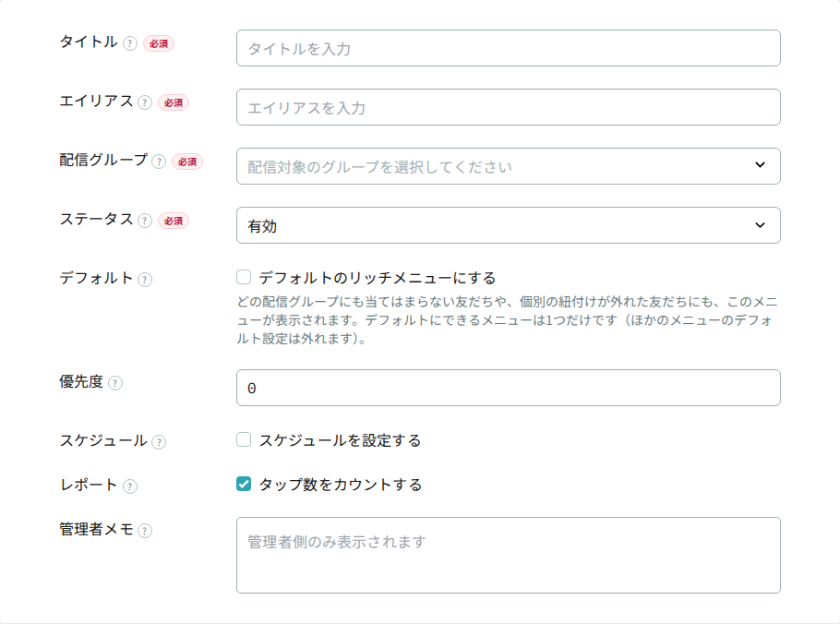
Task: Open help icon next to レポート
Action: [x=130, y=486]
